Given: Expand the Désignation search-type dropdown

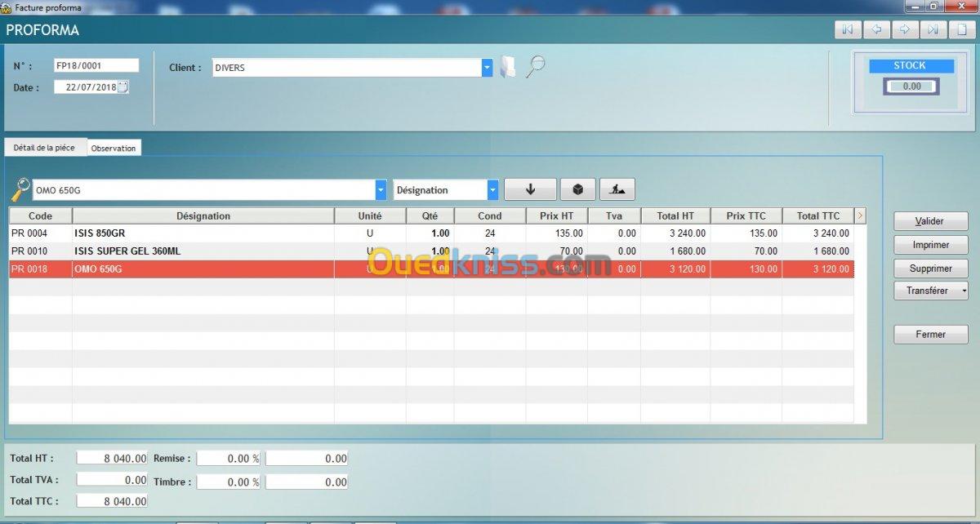Looking at the screenshot, I should [x=492, y=190].
